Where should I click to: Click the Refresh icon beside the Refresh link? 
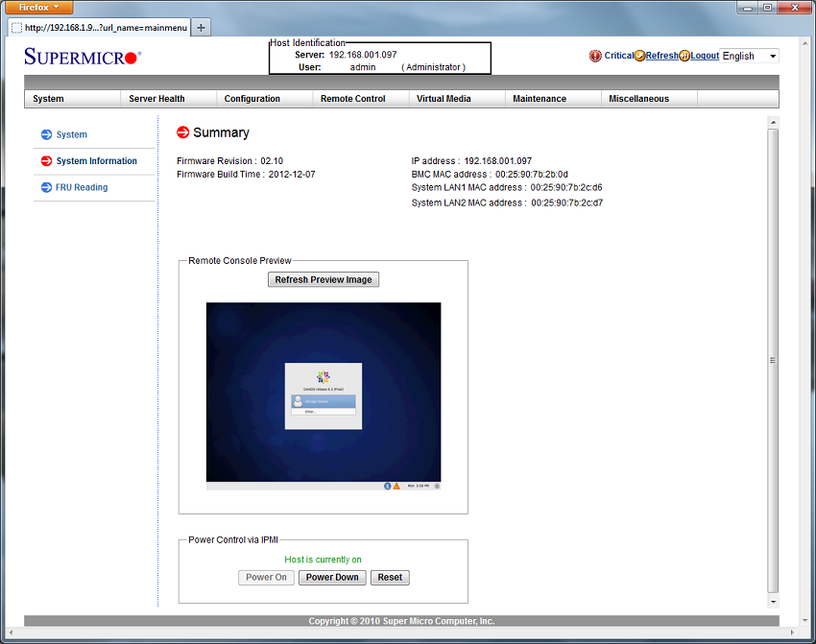click(639, 56)
